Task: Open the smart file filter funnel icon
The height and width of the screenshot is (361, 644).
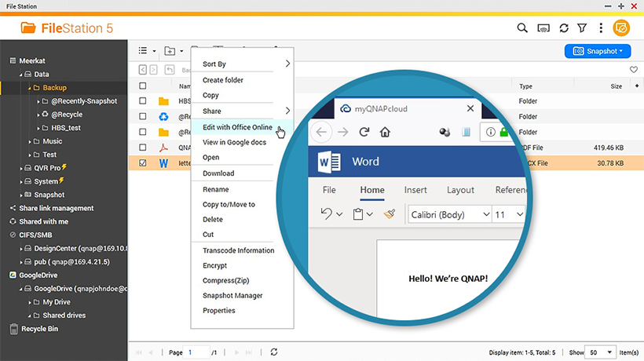Action: 582,28
